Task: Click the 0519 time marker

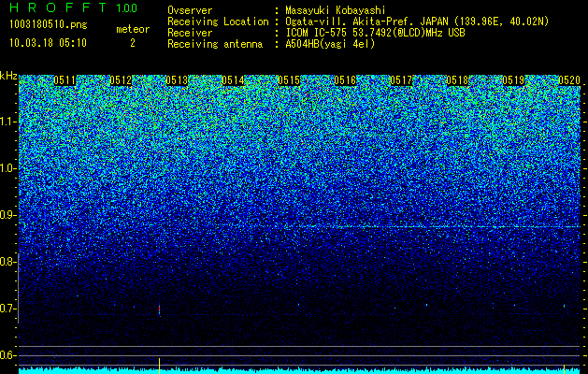Action: click(513, 80)
